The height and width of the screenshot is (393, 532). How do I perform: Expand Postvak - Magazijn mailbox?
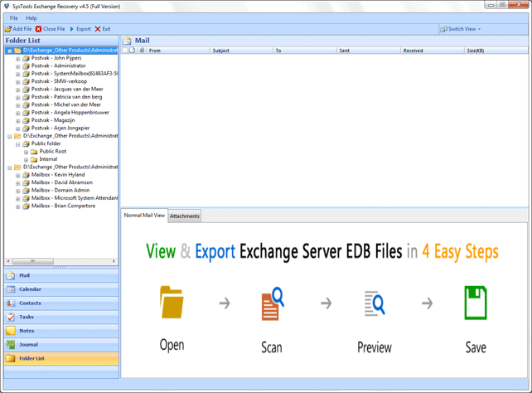click(18, 121)
